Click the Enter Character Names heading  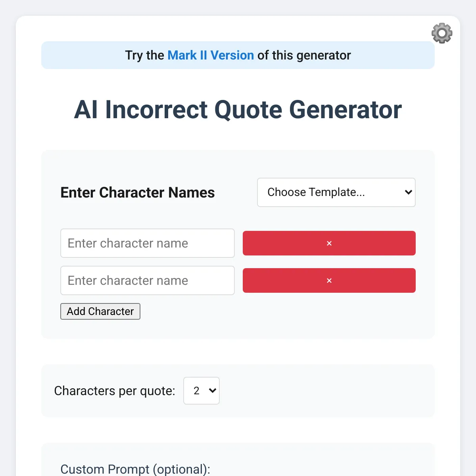click(x=138, y=192)
